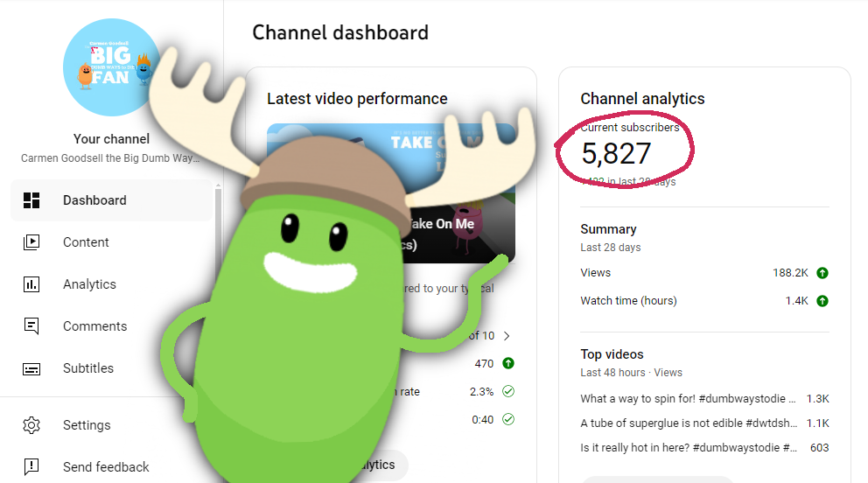Select the Comments speech bubble icon

point(31,326)
